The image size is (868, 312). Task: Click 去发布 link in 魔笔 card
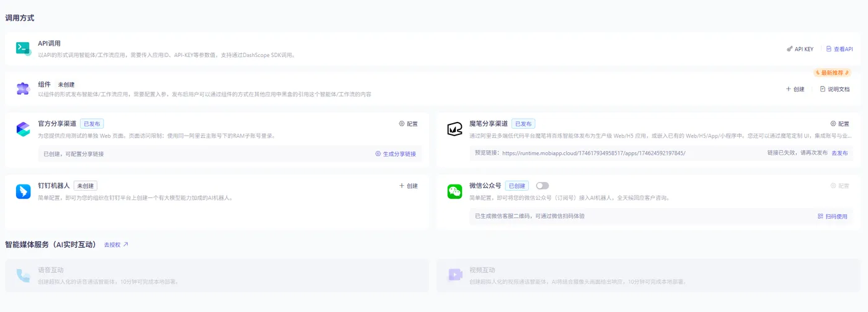click(x=839, y=153)
